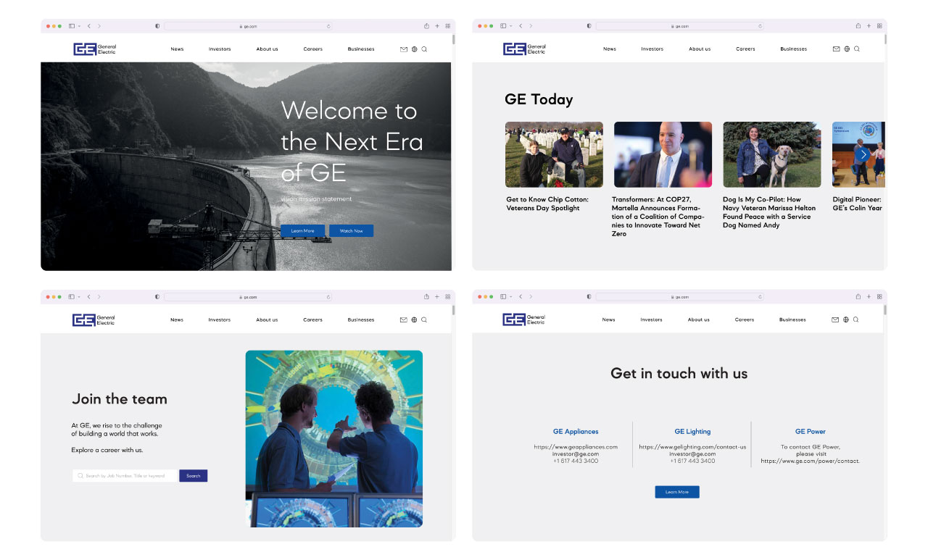Click search magnifier in Get in touch header
Image resolution: width=928 pixels, height=560 pixels.
[x=855, y=319]
